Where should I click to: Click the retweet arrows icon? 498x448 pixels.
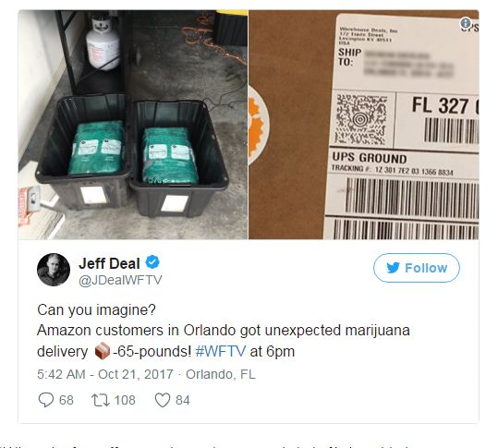tap(101, 400)
